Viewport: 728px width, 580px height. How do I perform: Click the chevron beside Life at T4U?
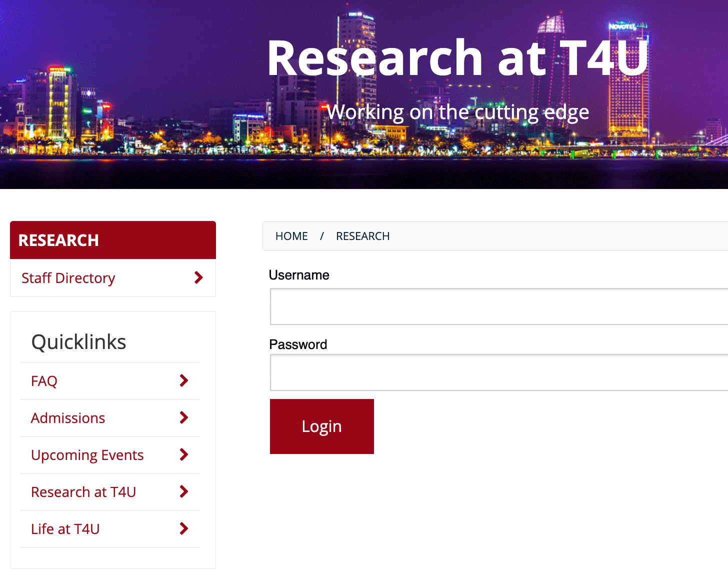[184, 528]
